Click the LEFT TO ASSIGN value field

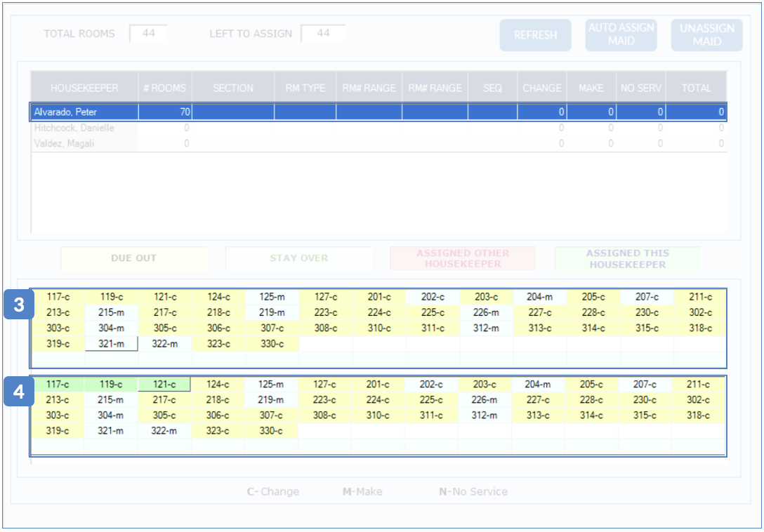[x=322, y=34]
